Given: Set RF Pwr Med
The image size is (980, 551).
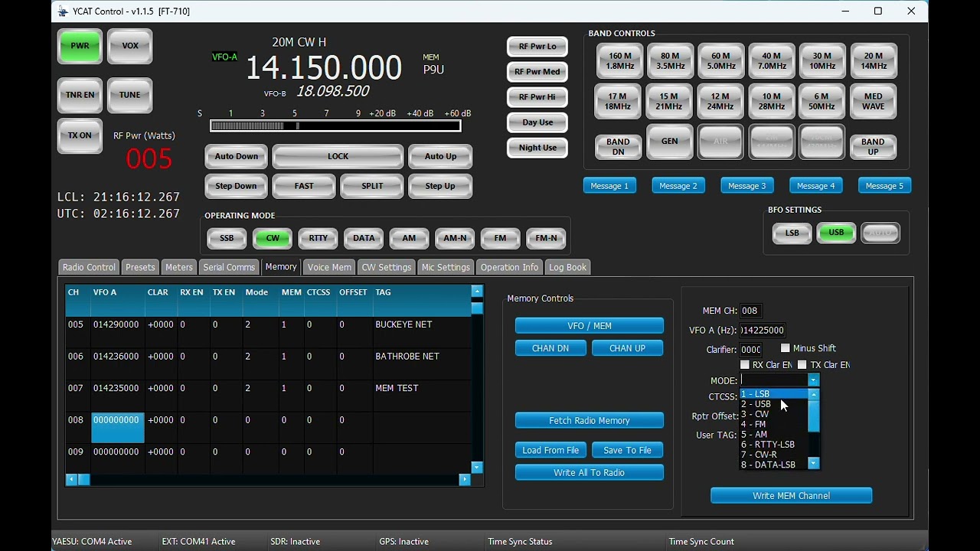Looking at the screenshot, I should (x=537, y=72).
